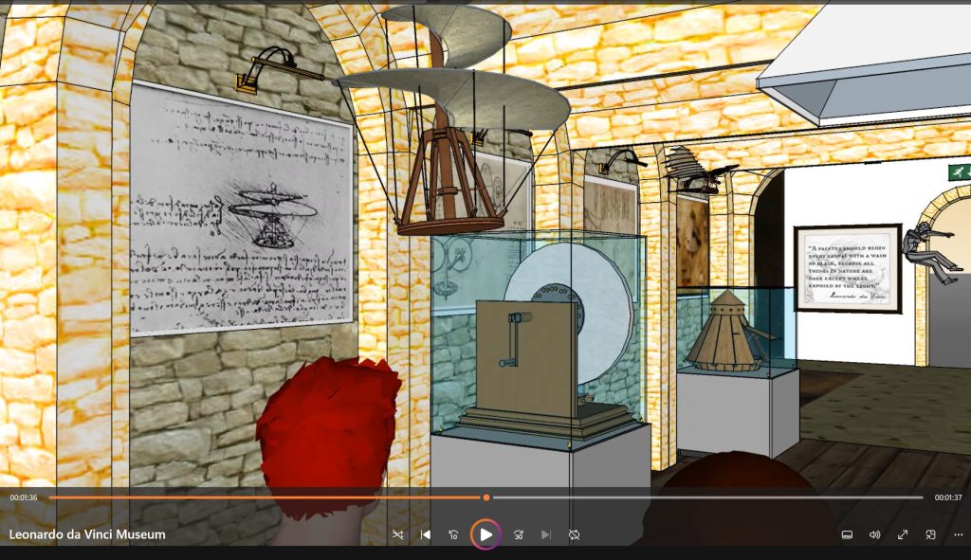Screen dimensions: 971x560
Task: Skip forward 30 seconds
Action: tap(519, 534)
